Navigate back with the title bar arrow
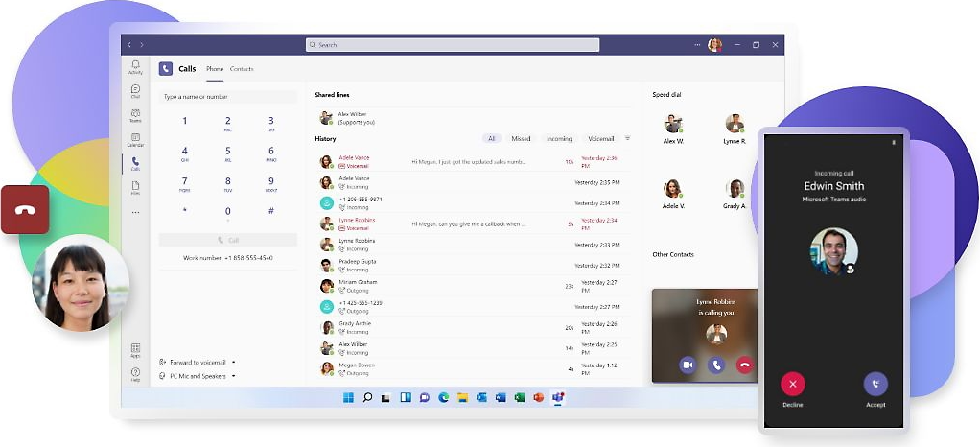The height and width of the screenshot is (447, 980). [x=129, y=45]
